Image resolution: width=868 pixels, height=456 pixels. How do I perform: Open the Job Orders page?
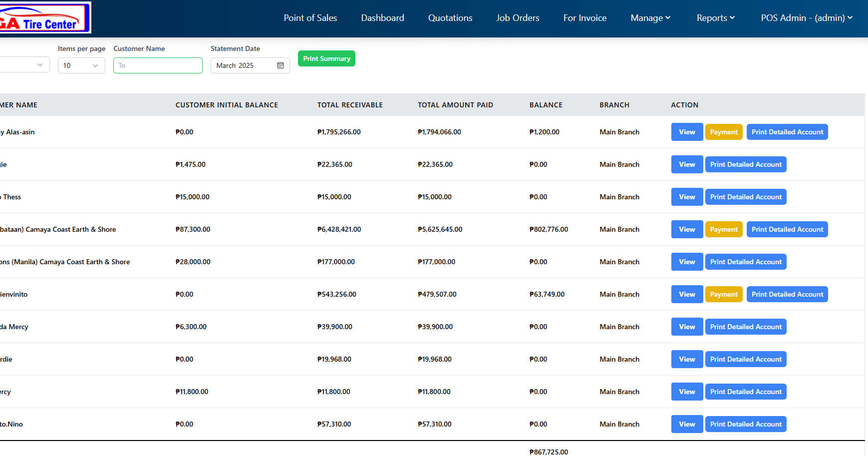[x=518, y=18]
